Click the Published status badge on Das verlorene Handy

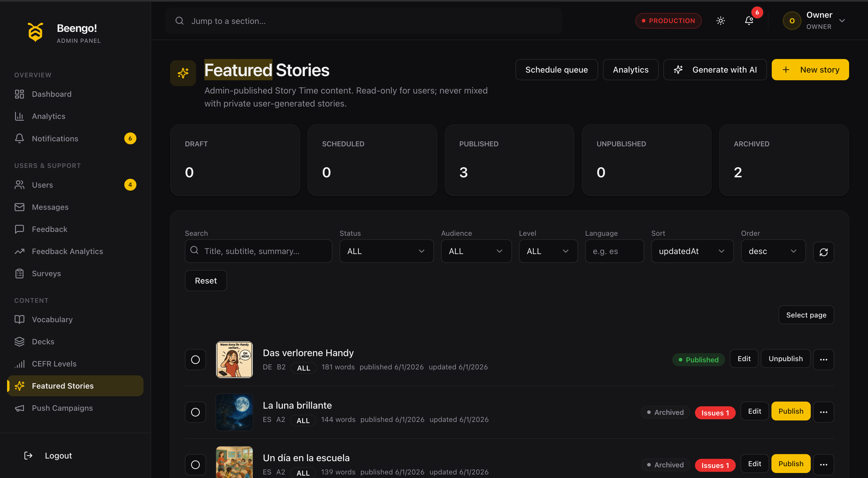tap(698, 360)
